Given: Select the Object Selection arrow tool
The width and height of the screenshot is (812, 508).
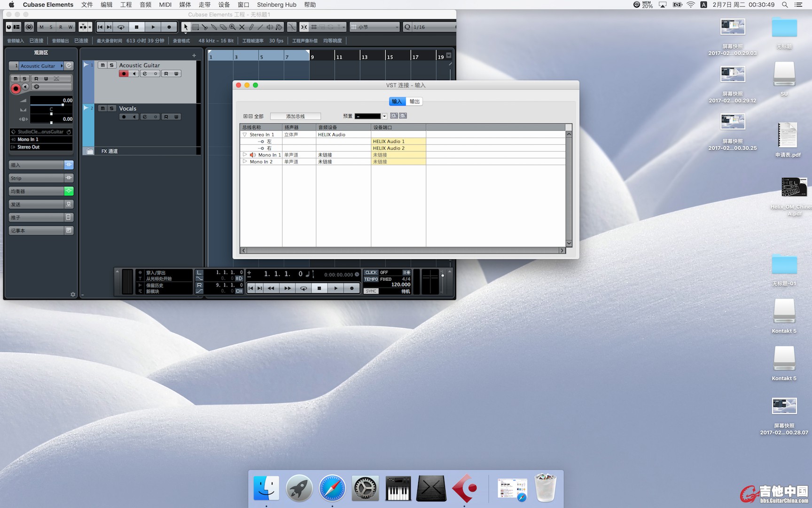Looking at the screenshot, I should pyautogui.click(x=186, y=27).
